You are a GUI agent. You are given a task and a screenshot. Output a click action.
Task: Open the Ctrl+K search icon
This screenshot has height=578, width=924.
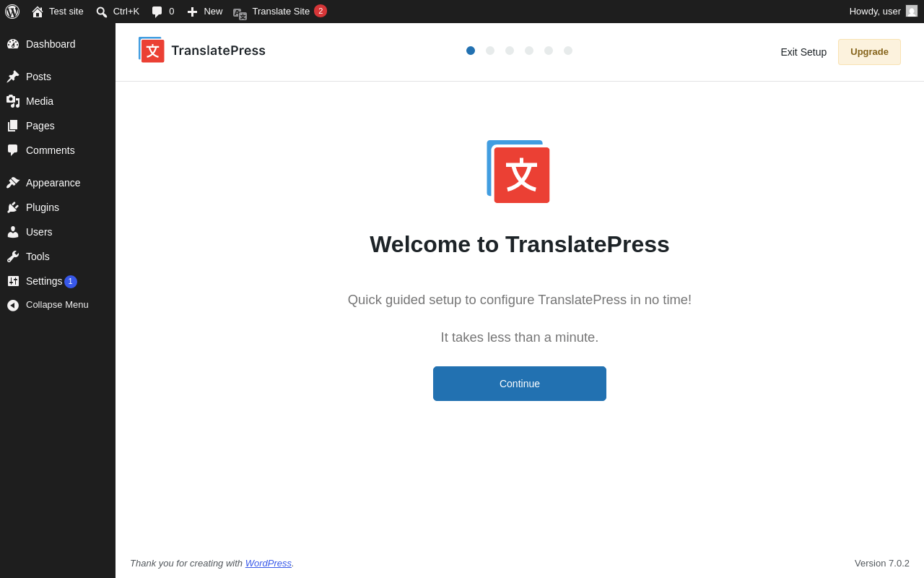[102, 12]
